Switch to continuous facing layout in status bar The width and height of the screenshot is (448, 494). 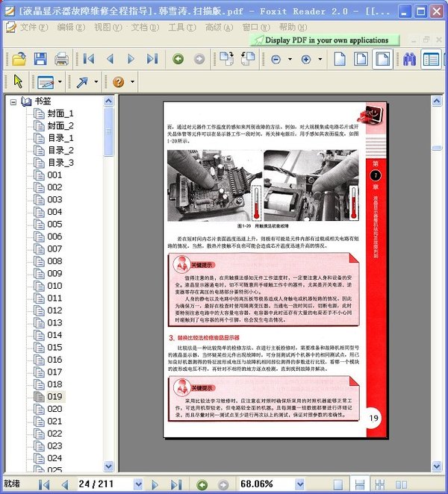[x=380, y=484]
